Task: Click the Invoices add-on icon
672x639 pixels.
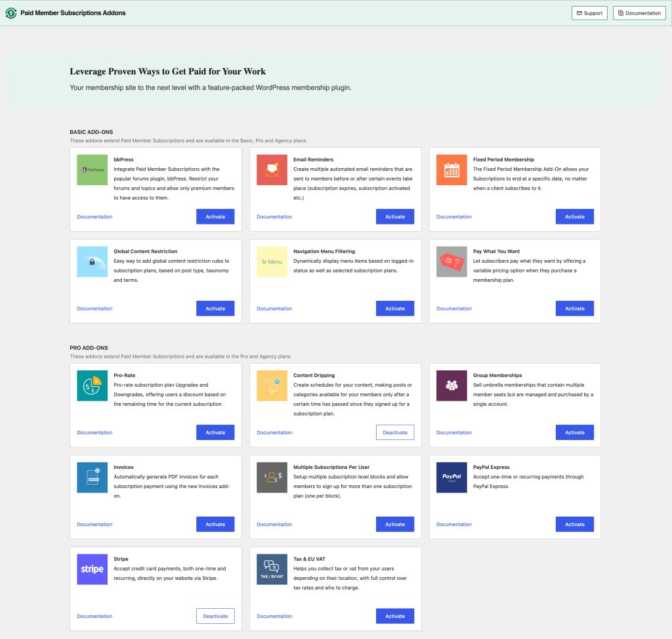Action: tap(92, 477)
